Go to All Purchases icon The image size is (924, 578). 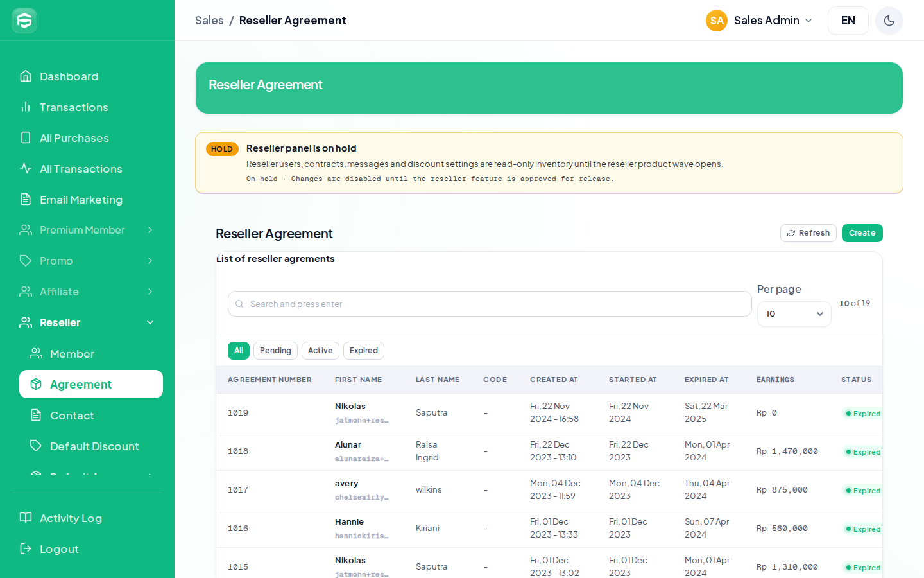pyautogui.click(x=26, y=137)
